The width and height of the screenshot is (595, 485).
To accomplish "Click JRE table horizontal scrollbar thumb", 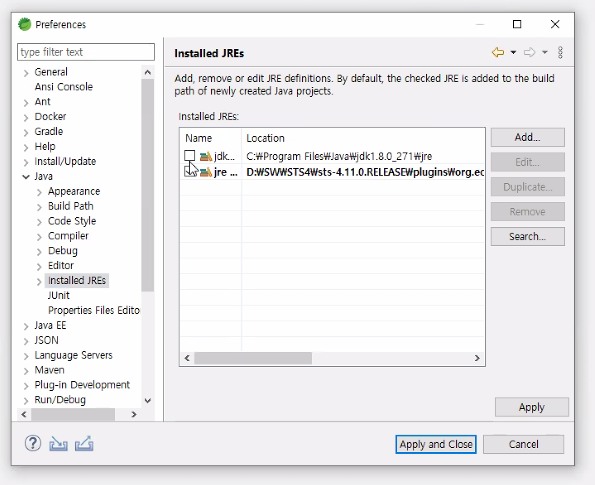I will pos(253,358).
